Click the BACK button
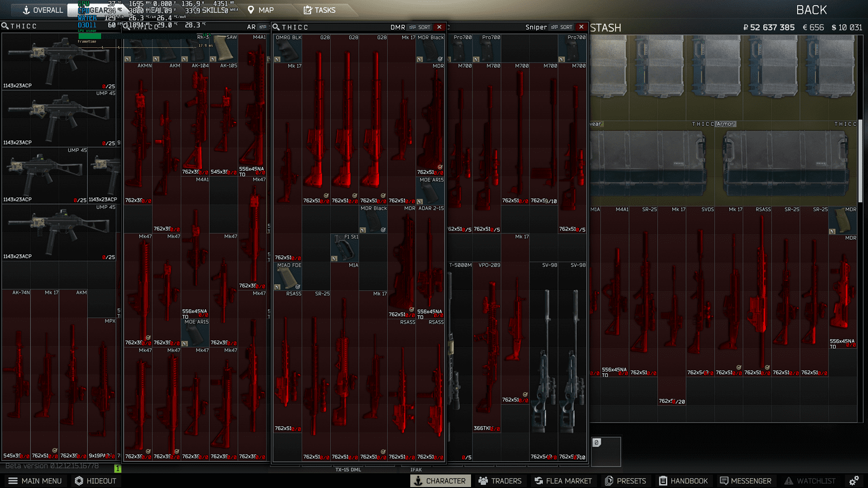This screenshot has width=868, height=488. 811,10
